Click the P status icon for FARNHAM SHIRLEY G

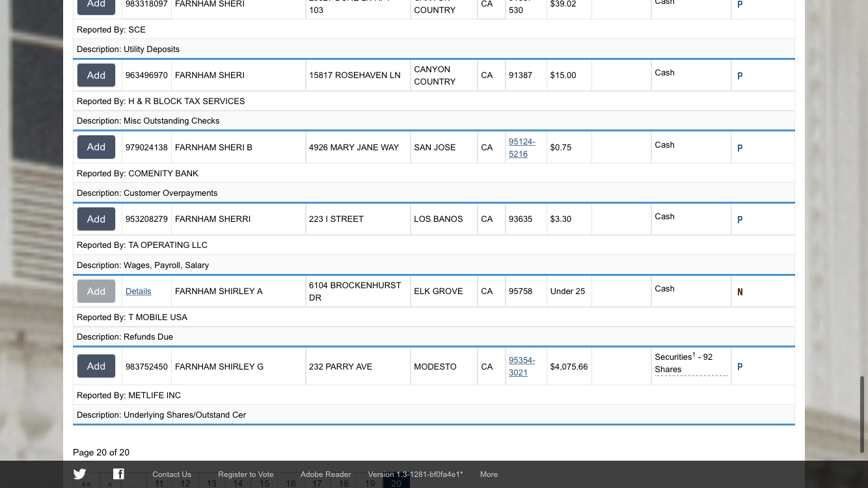pyautogui.click(x=740, y=367)
